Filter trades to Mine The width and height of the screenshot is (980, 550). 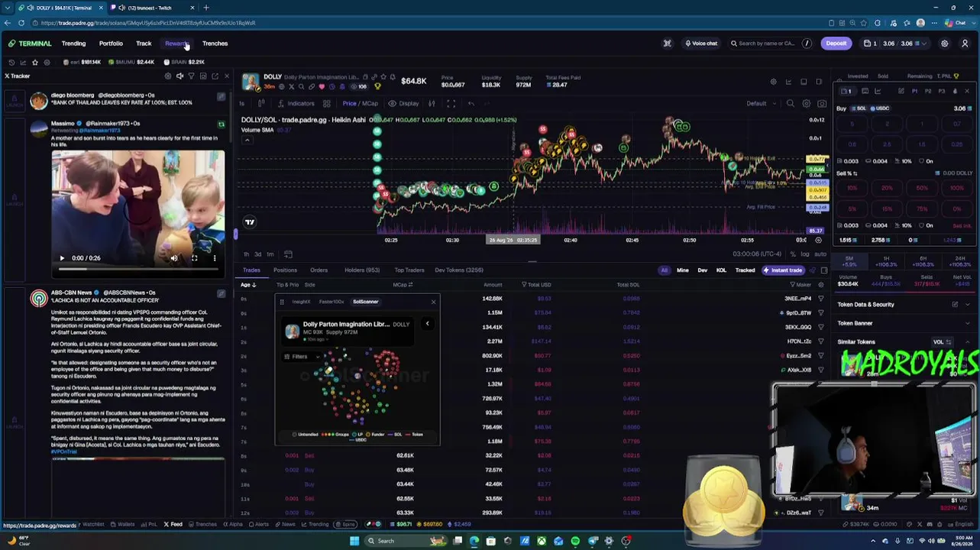point(682,270)
